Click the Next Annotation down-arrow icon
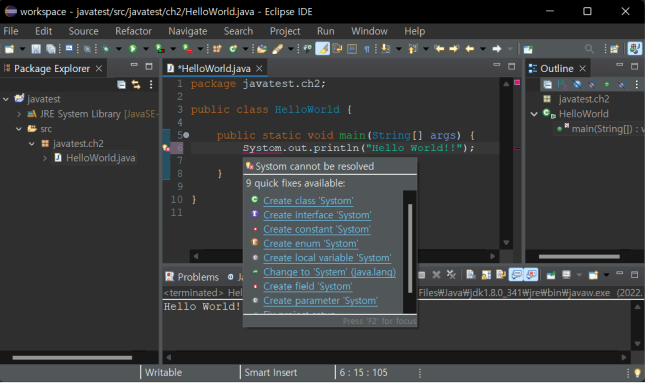Image resolution: width=645 pixels, height=383 pixels. click(385, 49)
